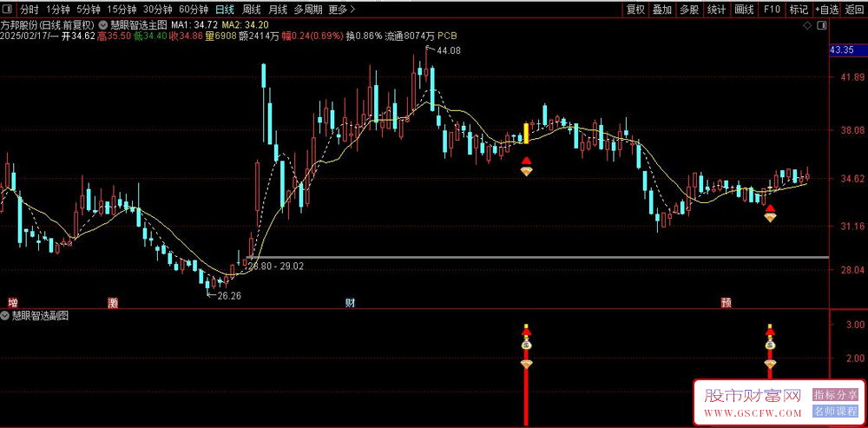Click the PCB sector label
This screenshot has width=868, height=428.
[447, 36]
